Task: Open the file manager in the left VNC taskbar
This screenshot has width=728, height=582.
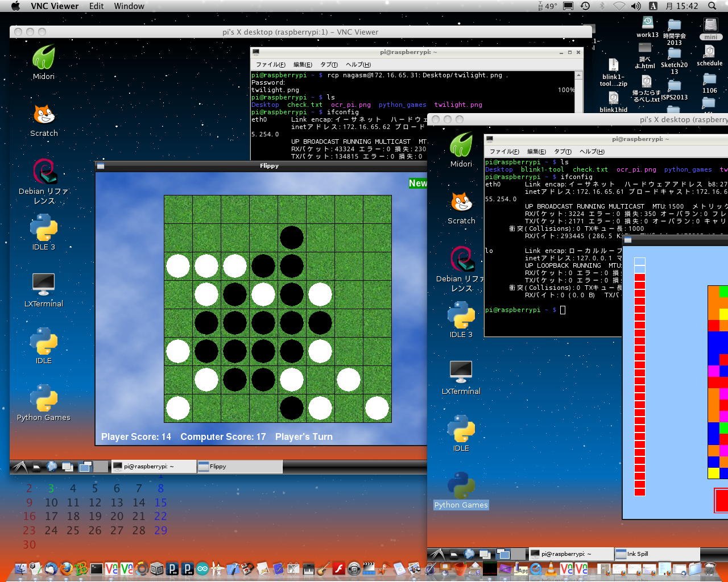Action: point(36,467)
